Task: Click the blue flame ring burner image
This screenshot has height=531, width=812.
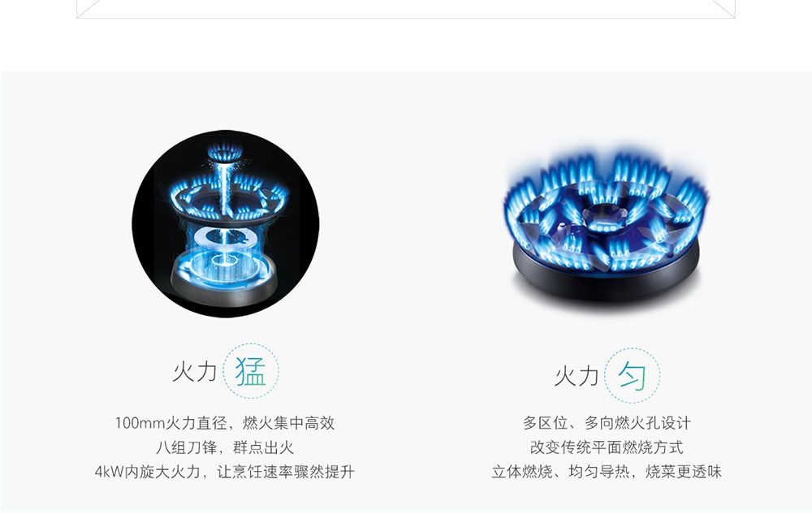Action: click(x=606, y=222)
